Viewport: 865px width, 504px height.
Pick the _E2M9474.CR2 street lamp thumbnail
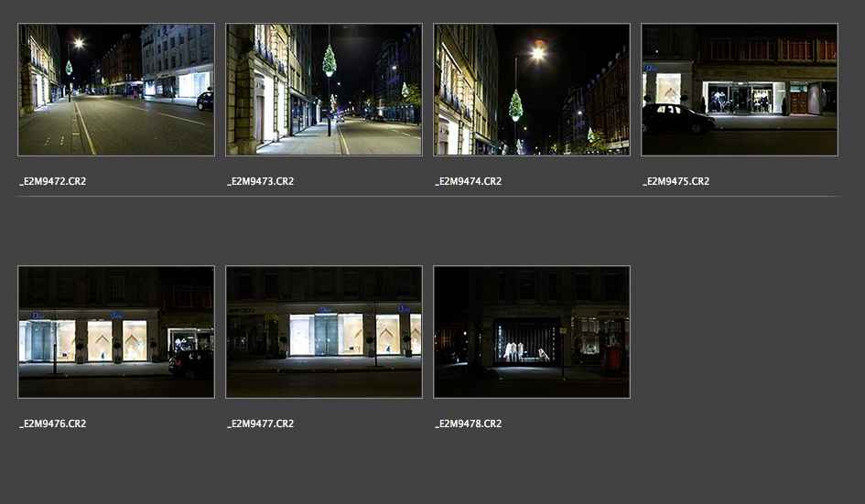(x=532, y=90)
